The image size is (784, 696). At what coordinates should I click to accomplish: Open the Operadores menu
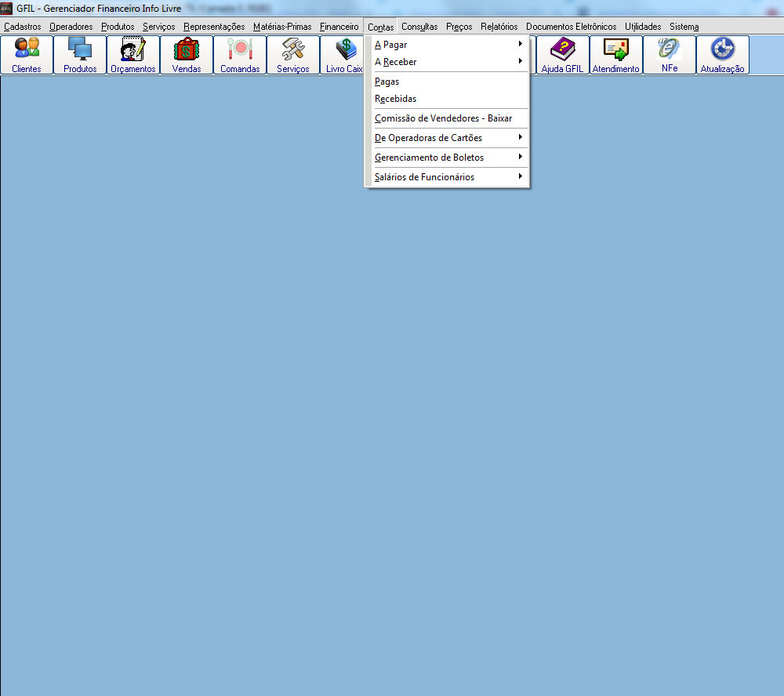point(71,27)
